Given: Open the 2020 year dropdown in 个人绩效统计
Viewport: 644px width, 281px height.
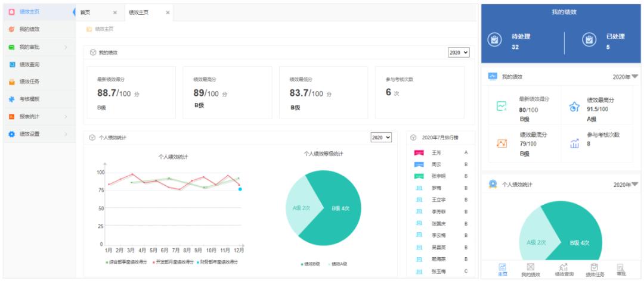Looking at the screenshot, I should pos(381,138).
